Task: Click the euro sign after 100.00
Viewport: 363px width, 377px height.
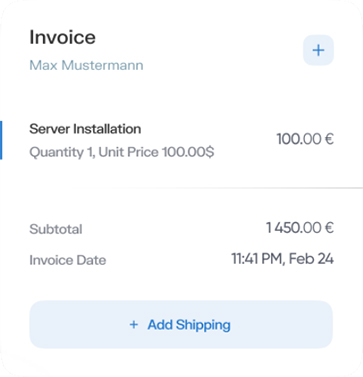Action: 329,139
